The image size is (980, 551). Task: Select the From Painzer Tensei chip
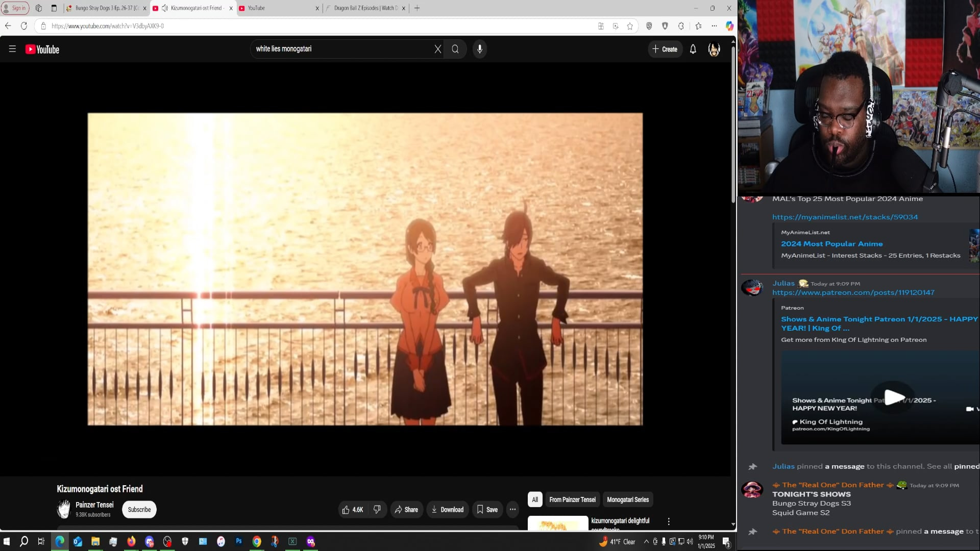click(572, 500)
